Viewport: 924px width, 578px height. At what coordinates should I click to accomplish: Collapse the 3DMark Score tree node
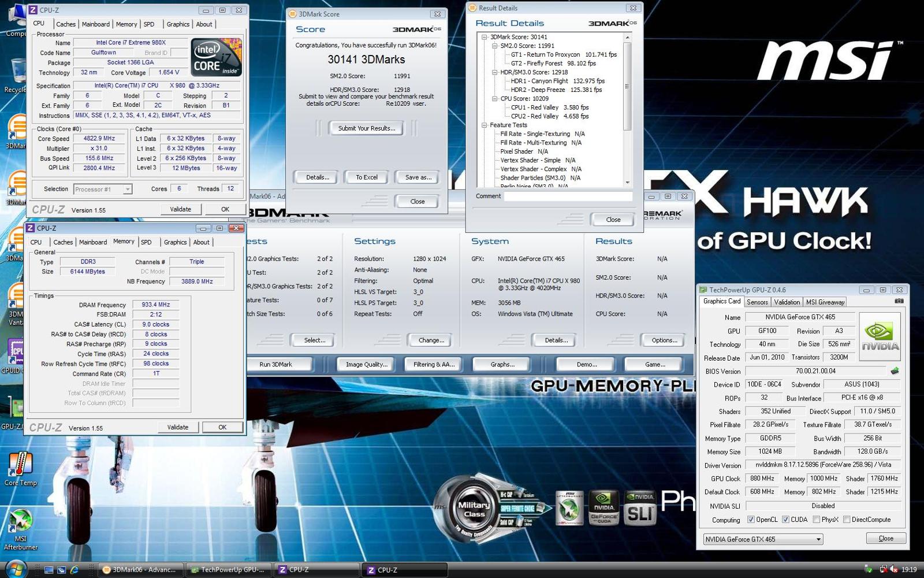click(485, 37)
